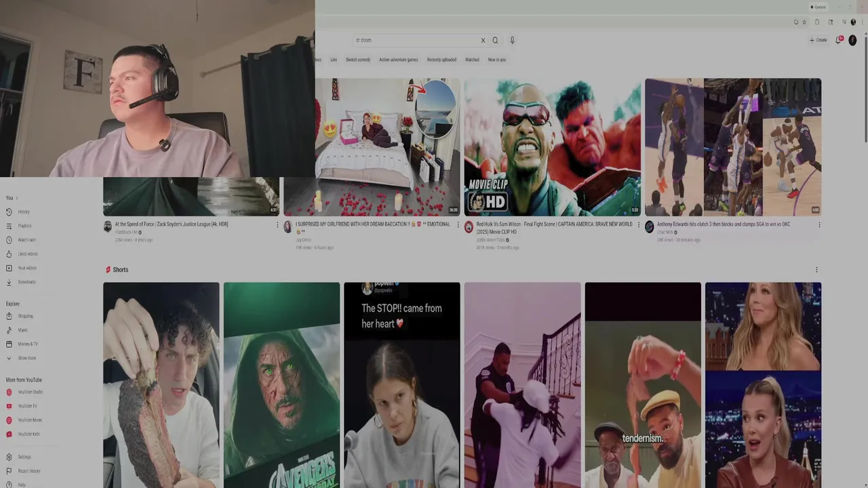The image size is (868, 488).
Task: Open YouTube Kids link
Action: (24, 434)
